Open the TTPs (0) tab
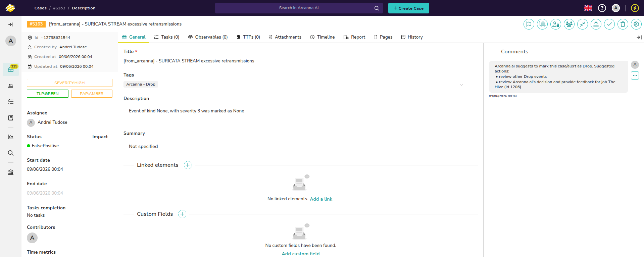Screen dimensions: 644x257 pyautogui.click(x=248, y=37)
